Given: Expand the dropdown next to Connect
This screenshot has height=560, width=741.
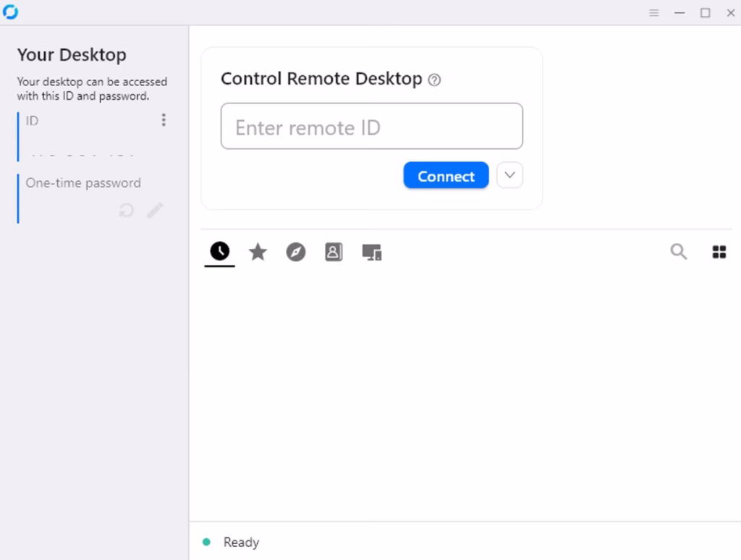Looking at the screenshot, I should tap(510, 175).
